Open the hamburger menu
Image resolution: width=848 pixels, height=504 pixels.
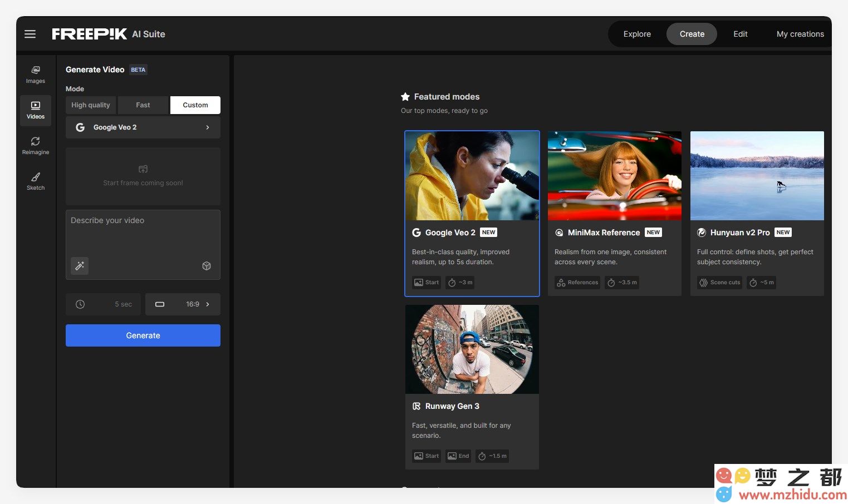pyautogui.click(x=30, y=34)
